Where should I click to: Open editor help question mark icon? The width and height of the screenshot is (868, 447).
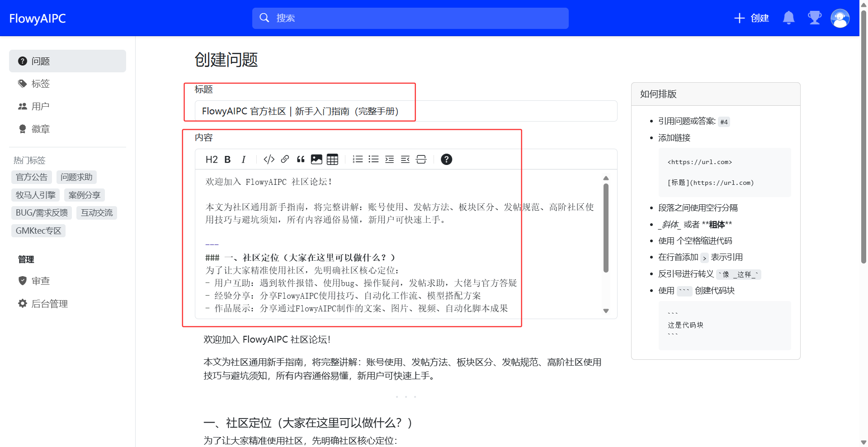point(446,160)
